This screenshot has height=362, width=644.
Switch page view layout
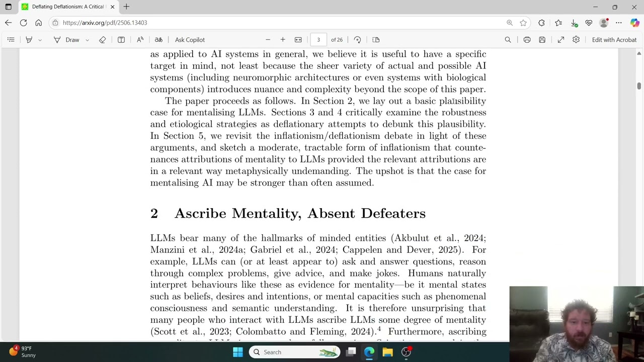point(376,40)
